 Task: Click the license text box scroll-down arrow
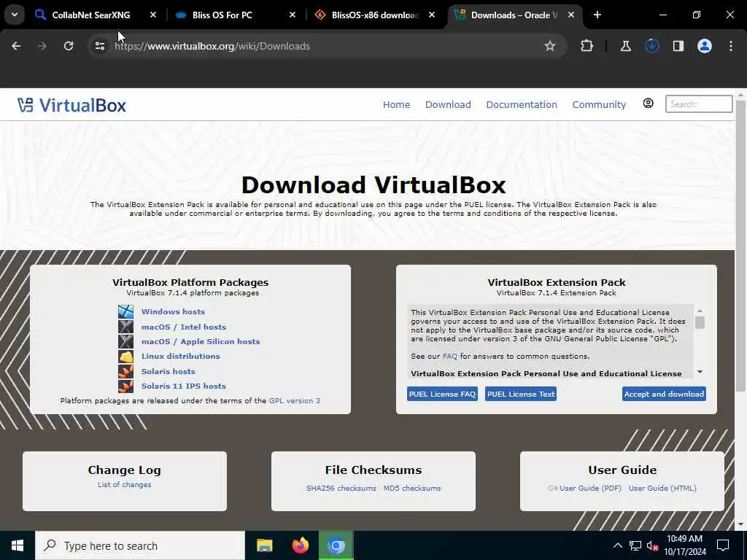(700, 372)
